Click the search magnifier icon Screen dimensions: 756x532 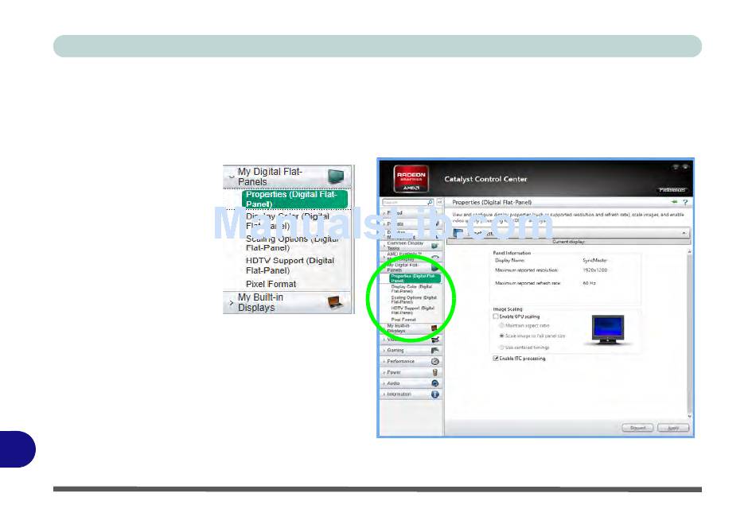[x=430, y=203]
